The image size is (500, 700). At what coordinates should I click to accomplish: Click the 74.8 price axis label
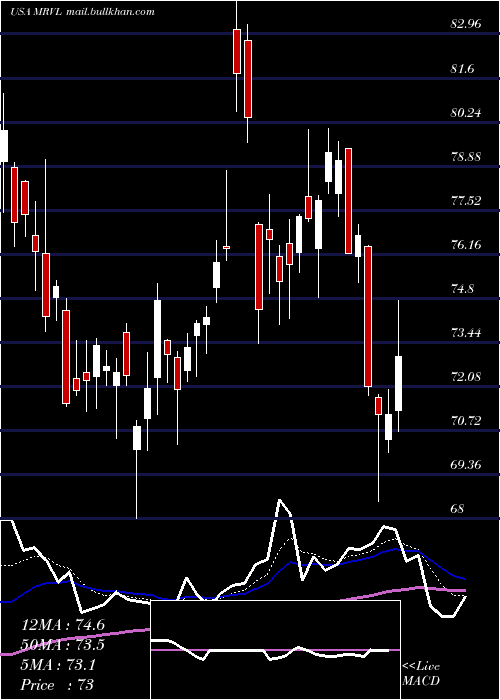(x=462, y=289)
